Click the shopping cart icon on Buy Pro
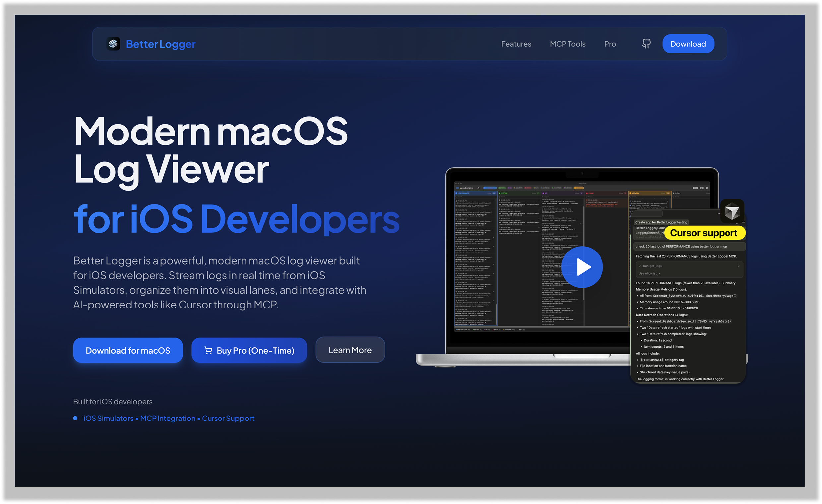This screenshot has width=822, height=504. 208,350
